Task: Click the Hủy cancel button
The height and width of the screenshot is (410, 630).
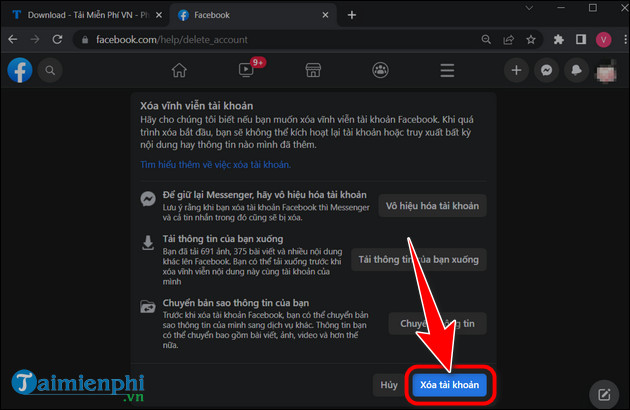Action: [389, 385]
